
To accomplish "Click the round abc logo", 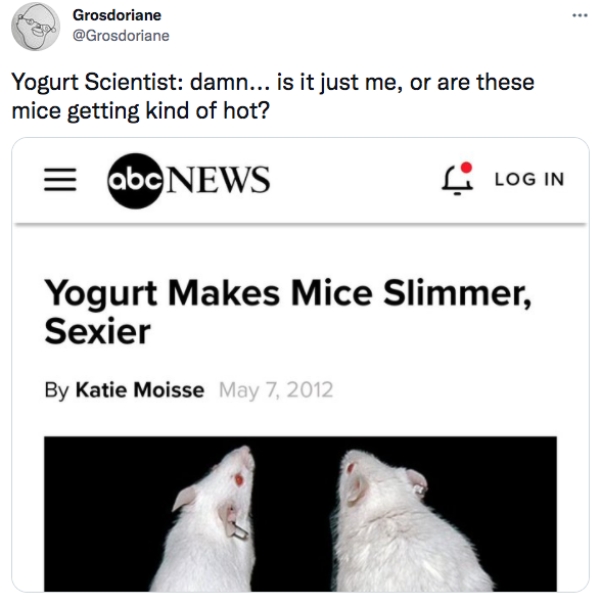I will [x=136, y=180].
